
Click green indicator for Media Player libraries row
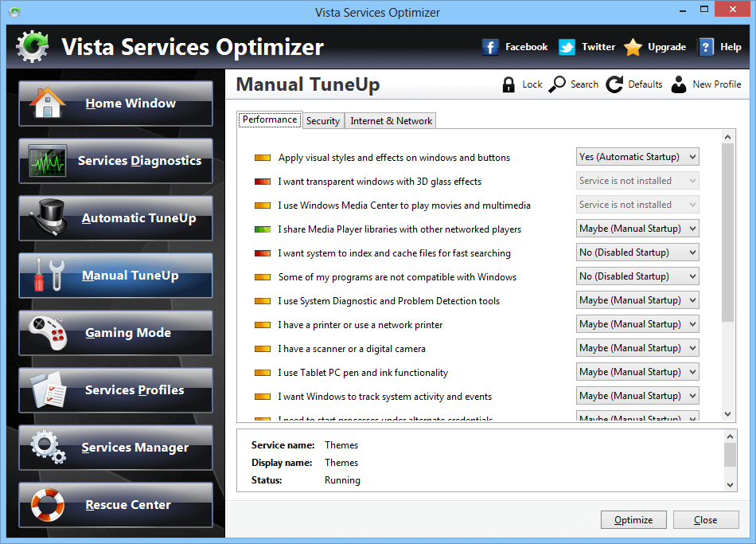point(263,229)
